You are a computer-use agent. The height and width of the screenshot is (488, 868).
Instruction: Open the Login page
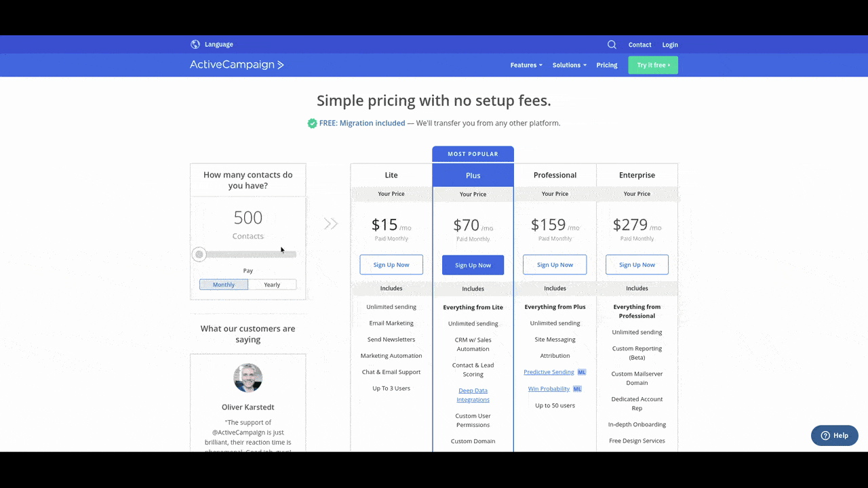point(670,45)
